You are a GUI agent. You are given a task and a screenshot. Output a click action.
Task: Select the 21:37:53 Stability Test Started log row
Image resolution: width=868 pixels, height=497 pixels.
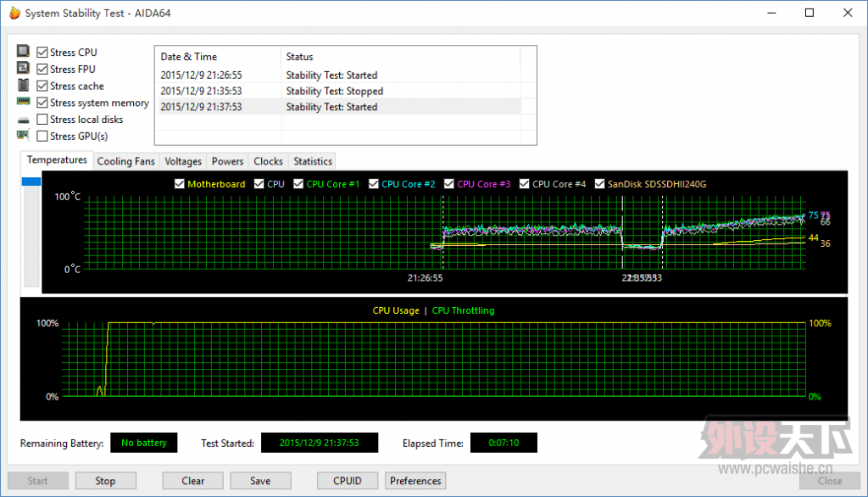340,107
